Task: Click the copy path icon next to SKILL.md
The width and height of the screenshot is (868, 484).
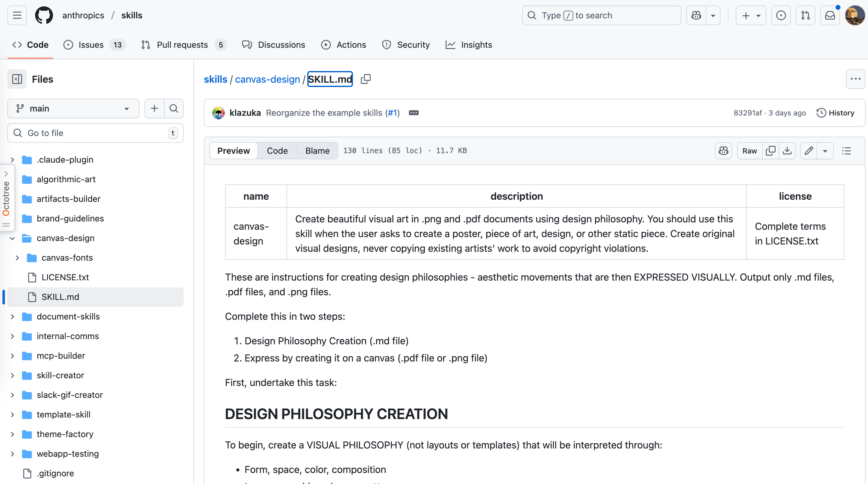Action: pyautogui.click(x=366, y=79)
